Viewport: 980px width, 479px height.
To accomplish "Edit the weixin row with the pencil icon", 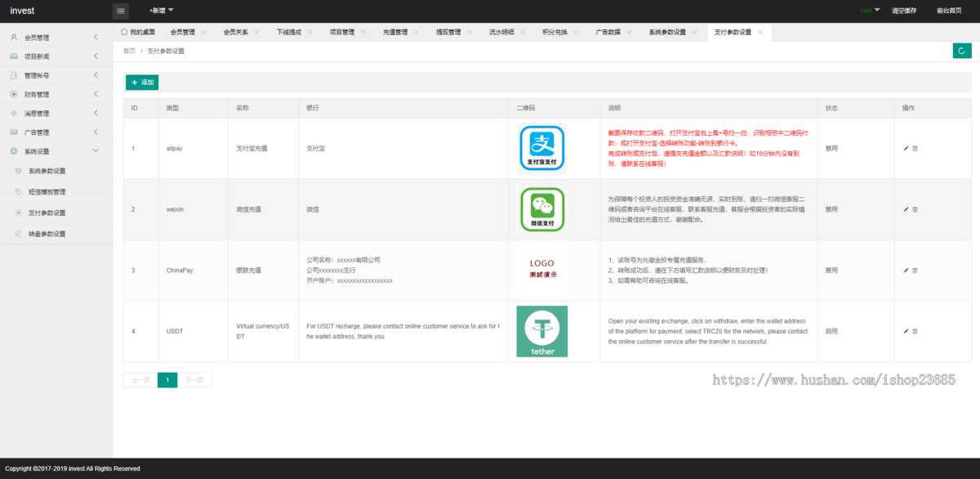I will pos(906,209).
